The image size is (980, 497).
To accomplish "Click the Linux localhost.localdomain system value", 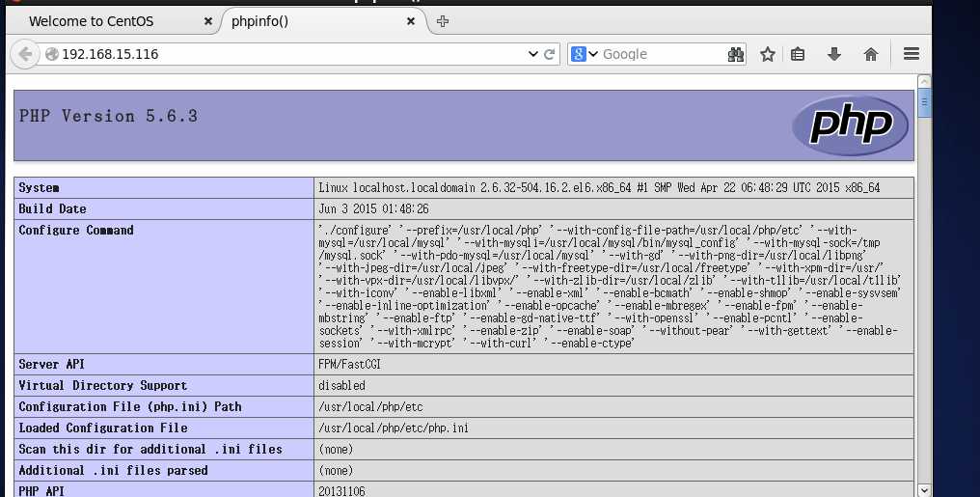I will click(x=599, y=187).
